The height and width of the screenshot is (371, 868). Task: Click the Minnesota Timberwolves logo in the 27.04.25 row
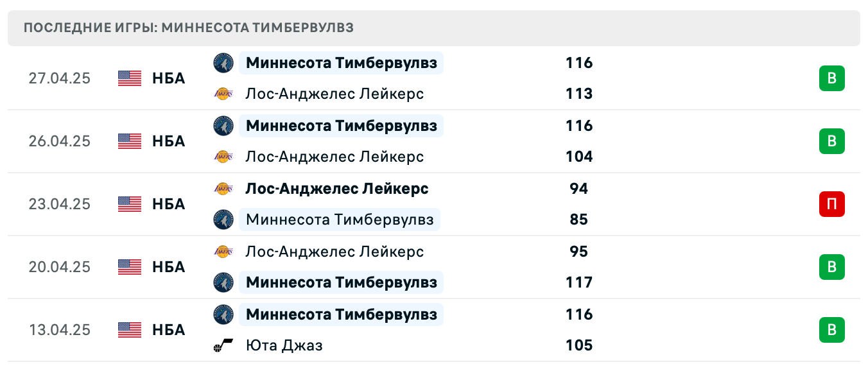click(223, 63)
